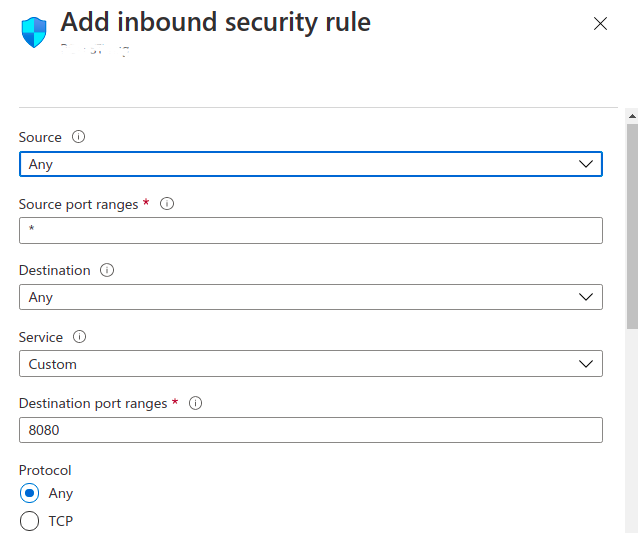Viewport: 638px width, 533px height.
Task: Click the Source port ranges field
Action: 310,231
